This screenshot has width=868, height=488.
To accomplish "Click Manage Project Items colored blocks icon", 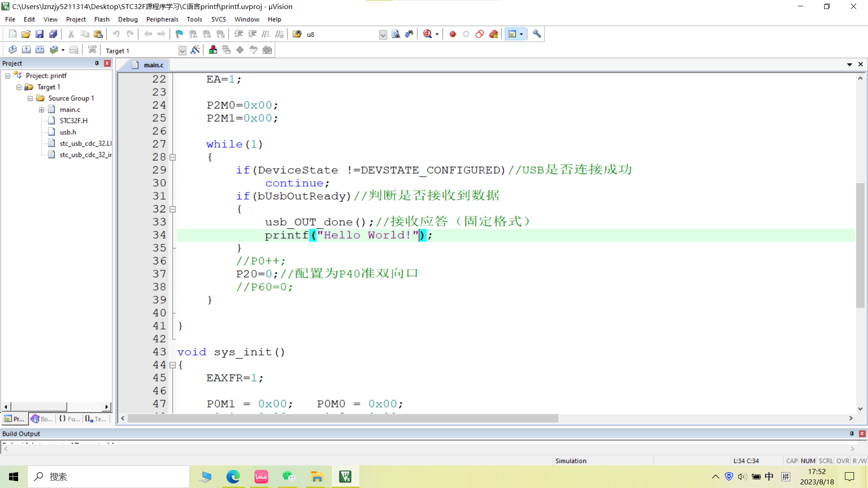I will (x=213, y=50).
